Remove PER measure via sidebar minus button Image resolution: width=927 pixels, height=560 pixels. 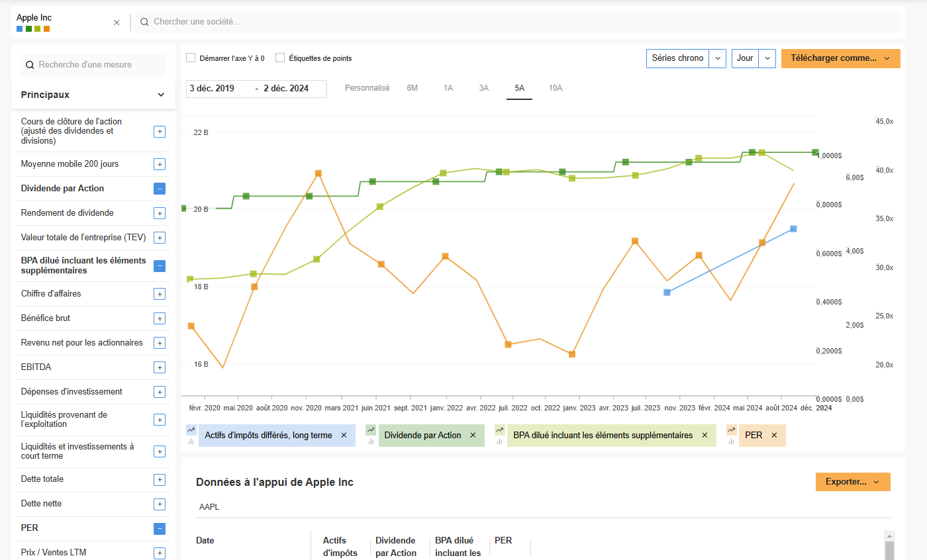coord(160,528)
